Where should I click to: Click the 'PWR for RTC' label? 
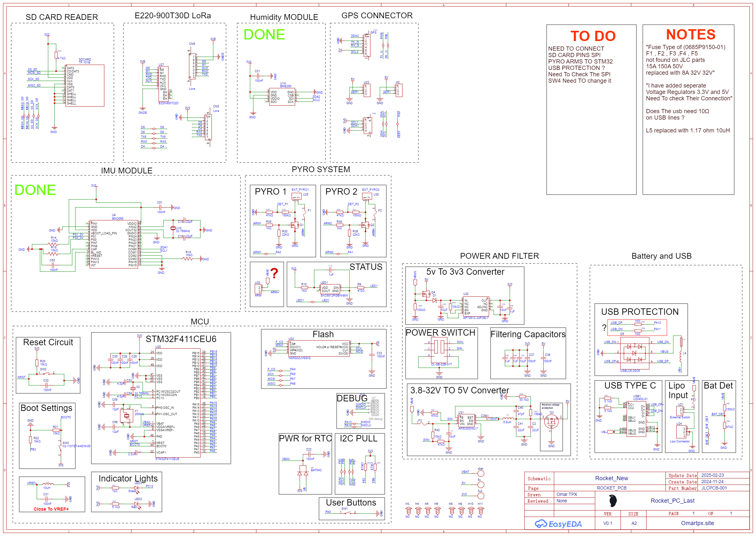[305, 438]
